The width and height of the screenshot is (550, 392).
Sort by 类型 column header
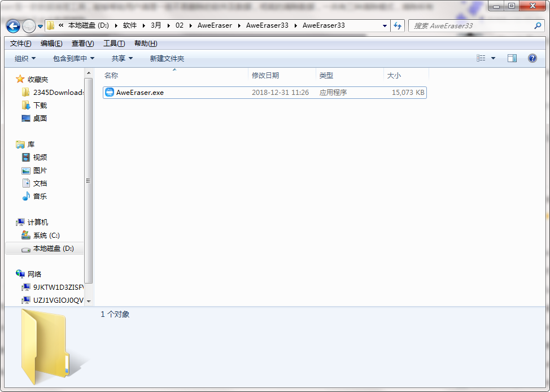click(x=350, y=76)
